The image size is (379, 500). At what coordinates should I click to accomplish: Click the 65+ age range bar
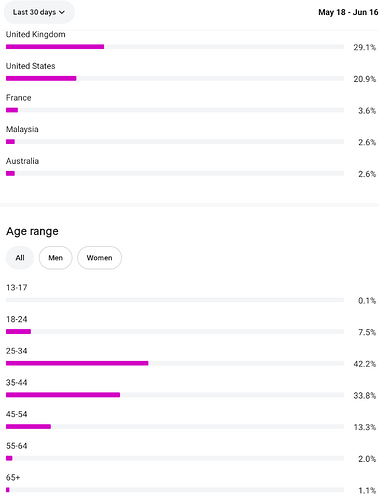coord(175,490)
